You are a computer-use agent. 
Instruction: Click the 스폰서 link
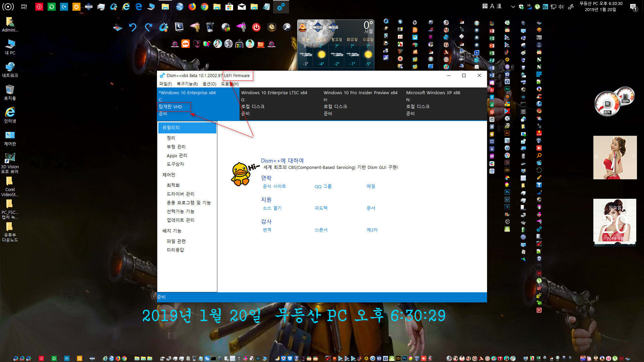pyautogui.click(x=321, y=230)
